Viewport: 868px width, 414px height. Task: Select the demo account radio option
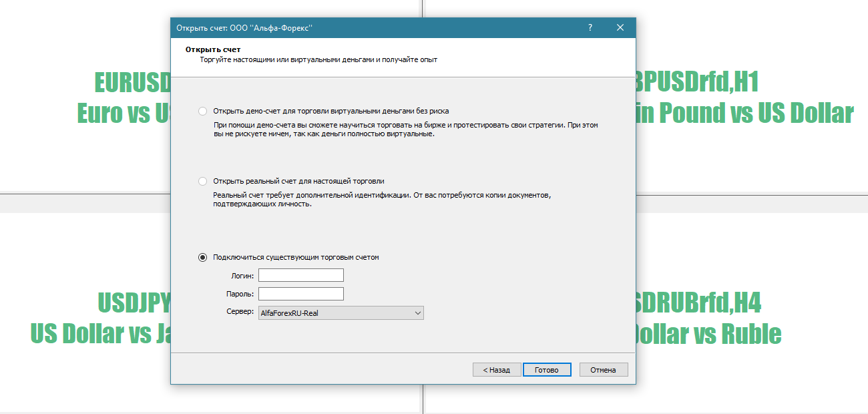pyautogui.click(x=203, y=112)
